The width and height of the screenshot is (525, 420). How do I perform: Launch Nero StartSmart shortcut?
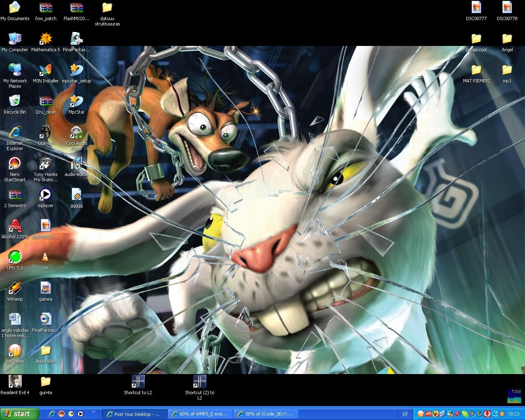click(x=15, y=169)
